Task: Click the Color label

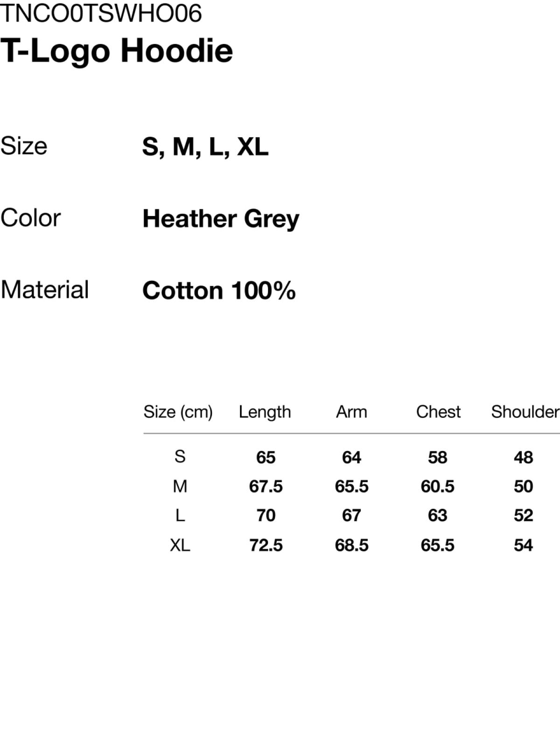Action: pyautogui.click(x=31, y=218)
